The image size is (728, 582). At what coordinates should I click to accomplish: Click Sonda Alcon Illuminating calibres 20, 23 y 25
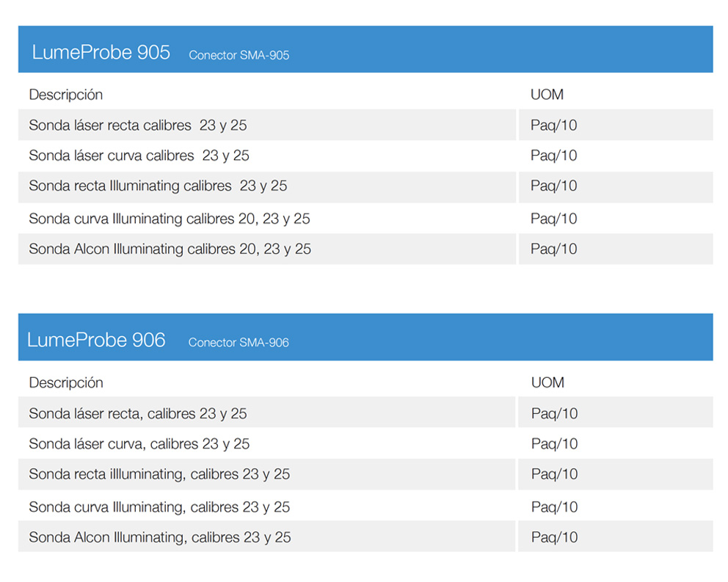coord(170,249)
